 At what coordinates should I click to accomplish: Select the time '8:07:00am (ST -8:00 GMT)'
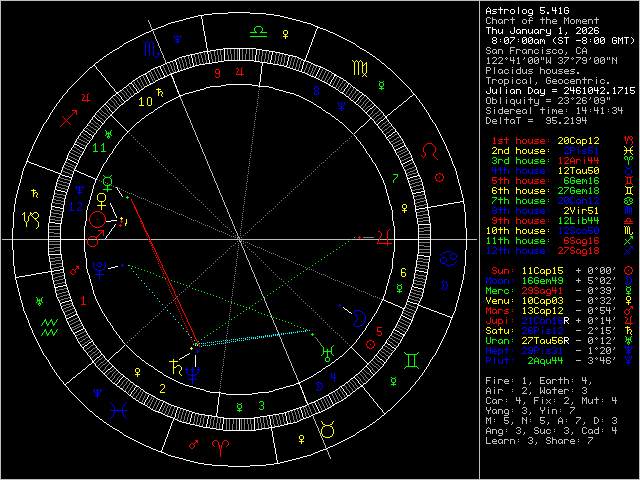click(x=563, y=41)
